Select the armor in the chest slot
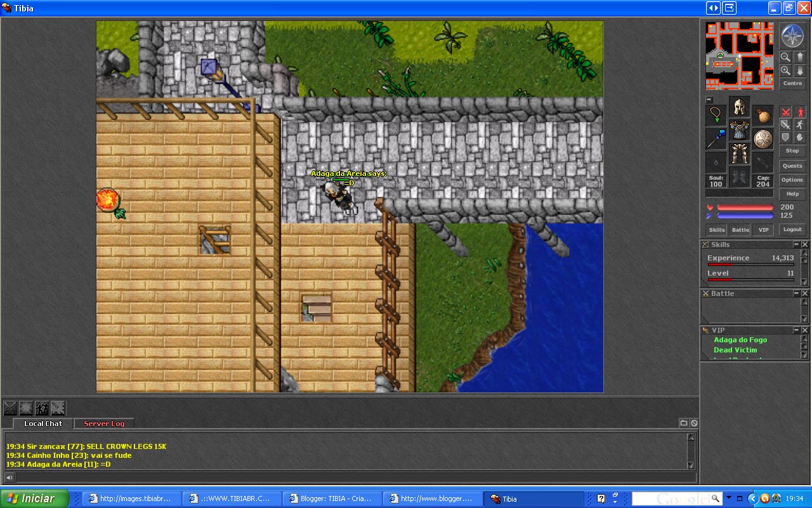812x508 pixels. pyautogui.click(x=739, y=130)
